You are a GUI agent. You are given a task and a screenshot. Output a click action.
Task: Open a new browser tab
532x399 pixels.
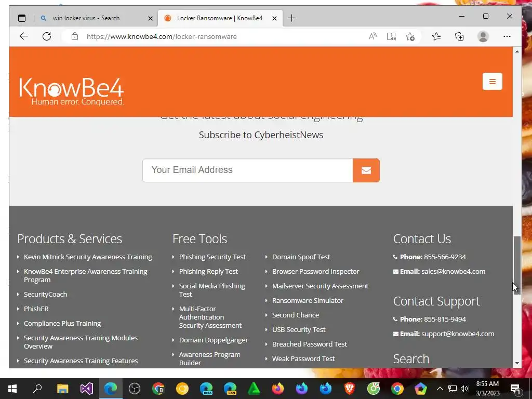292,18
